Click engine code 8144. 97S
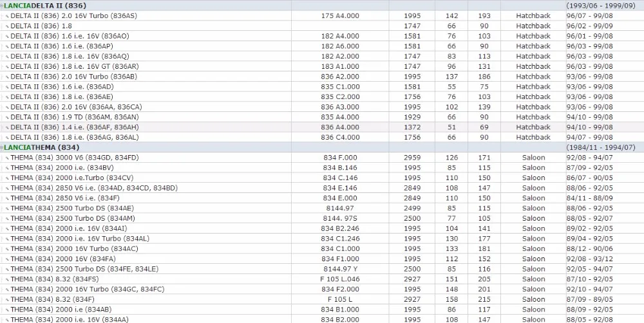Image resolution: width=644 pixels, height=323 pixels. (340, 218)
